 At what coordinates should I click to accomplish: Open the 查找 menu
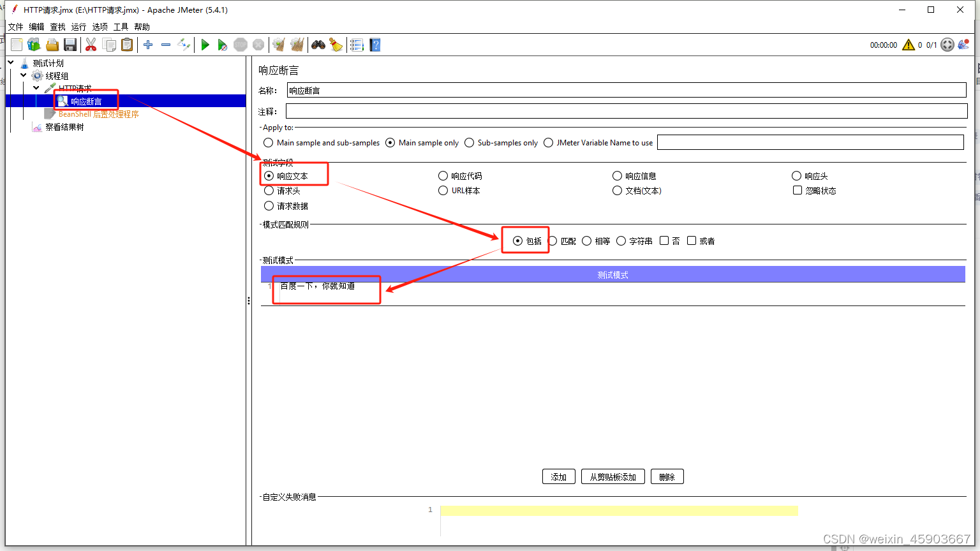(x=57, y=27)
